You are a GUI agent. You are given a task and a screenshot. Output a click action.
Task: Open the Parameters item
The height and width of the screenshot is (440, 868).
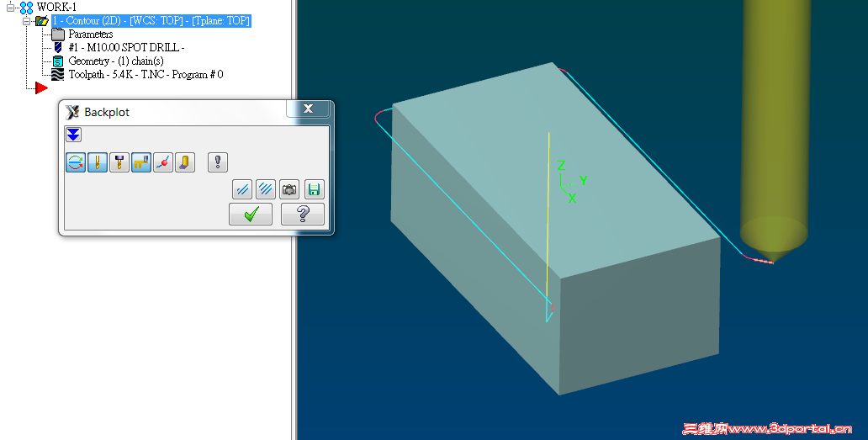[x=91, y=34]
